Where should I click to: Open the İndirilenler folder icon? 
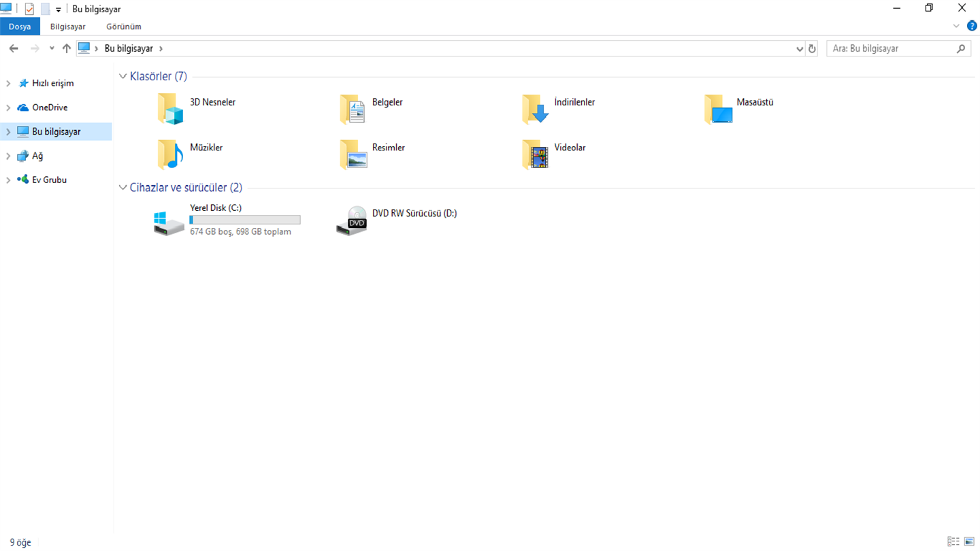click(x=536, y=110)
